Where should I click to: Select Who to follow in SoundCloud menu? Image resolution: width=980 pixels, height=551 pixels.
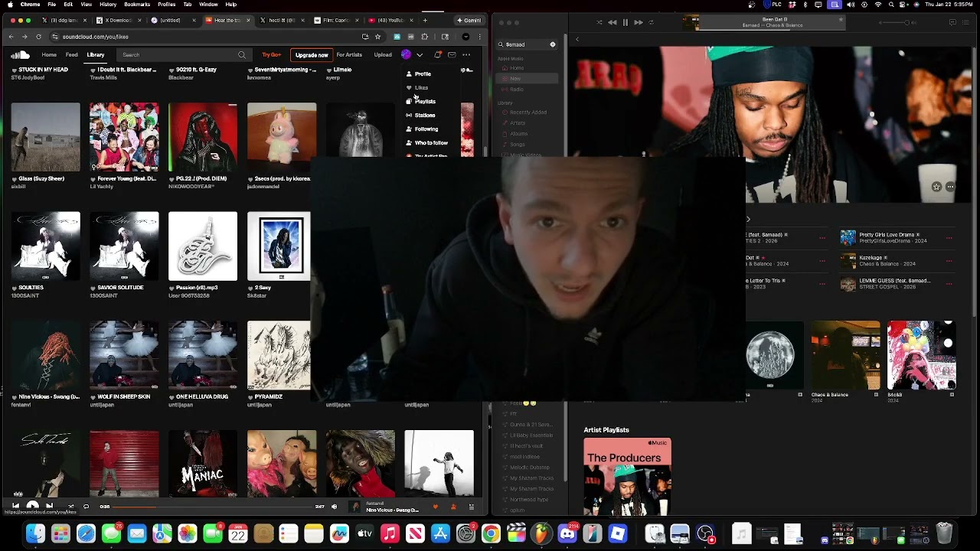point(431,143)
